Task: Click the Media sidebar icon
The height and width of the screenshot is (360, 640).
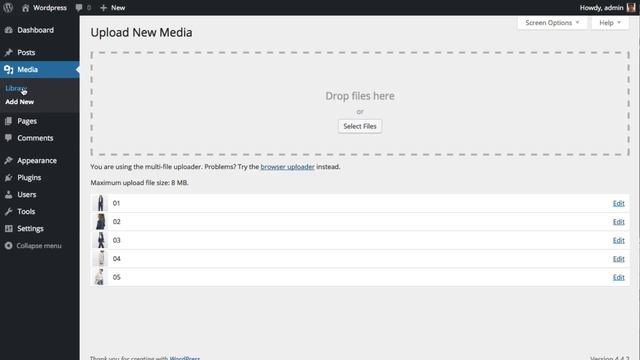Action: [x=9, y=70]
